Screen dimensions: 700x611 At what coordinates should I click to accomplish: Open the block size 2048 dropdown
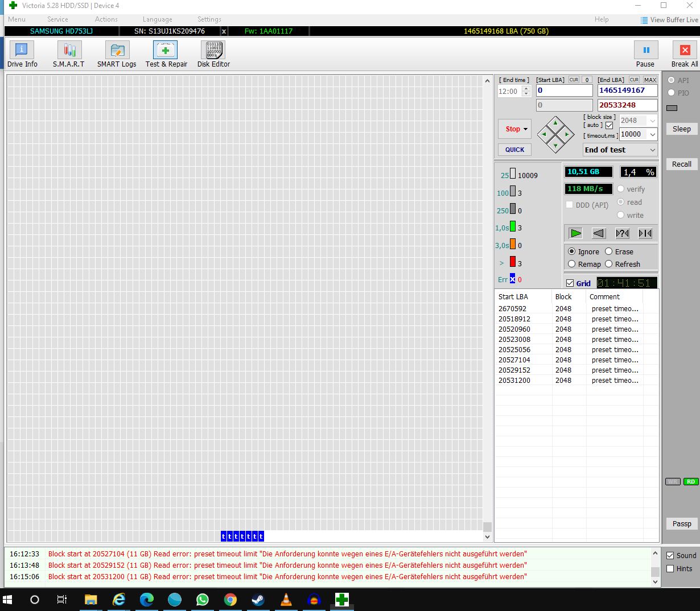652,121
